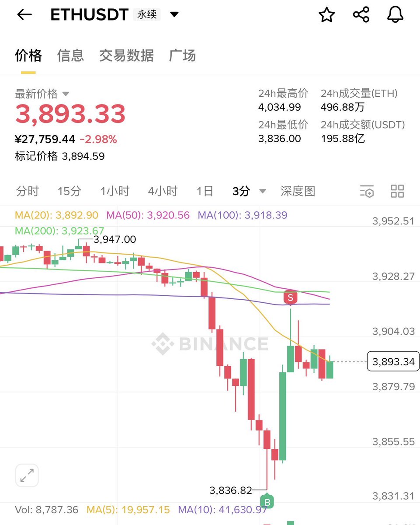Viewport: 420px width, 525px height.
Task: Select the 15分 timeframe
Action: 69,191
